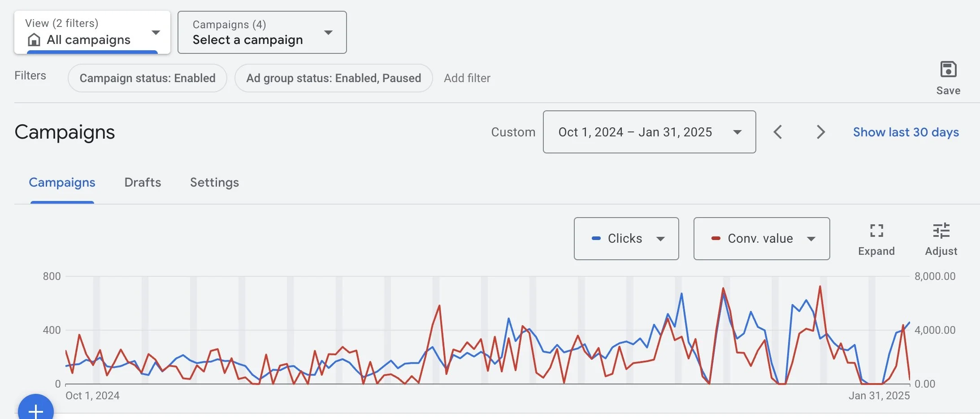Click the Campaign status: Enabled filter chip
Viewport: 980px width, 419px height.
coord(147,78)
